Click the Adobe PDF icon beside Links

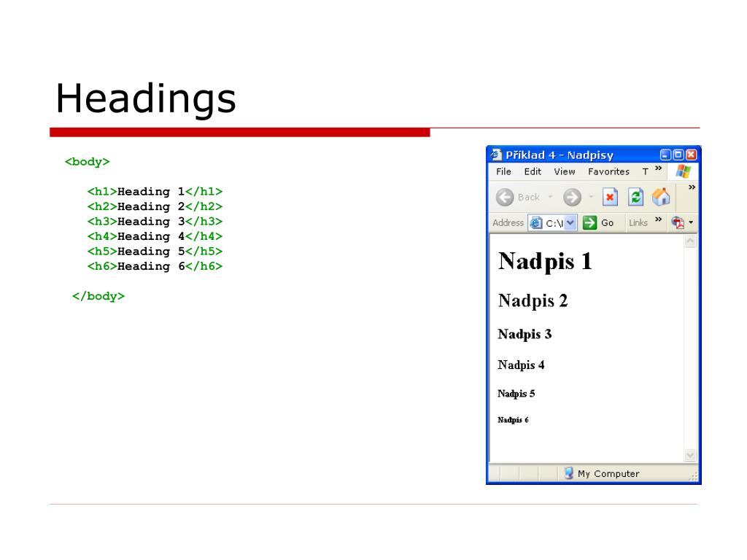(x=678, y=222)
